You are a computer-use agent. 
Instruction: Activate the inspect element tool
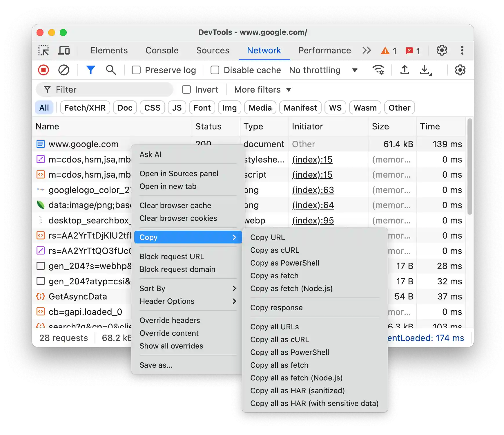pyautogui.click(x=43, y=50)
